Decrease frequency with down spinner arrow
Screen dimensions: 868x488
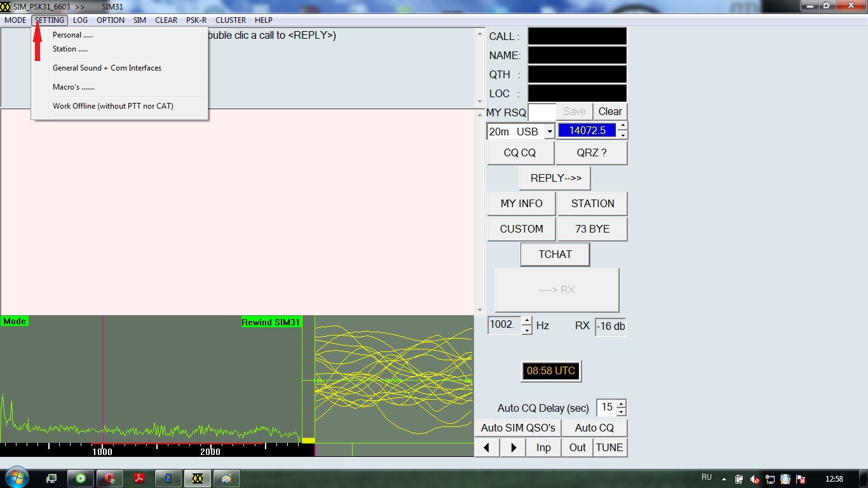click(x=623, y=135)
